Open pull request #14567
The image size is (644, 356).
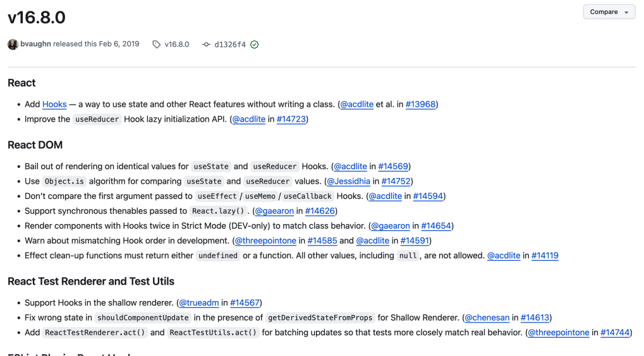[x=245, y=303]
